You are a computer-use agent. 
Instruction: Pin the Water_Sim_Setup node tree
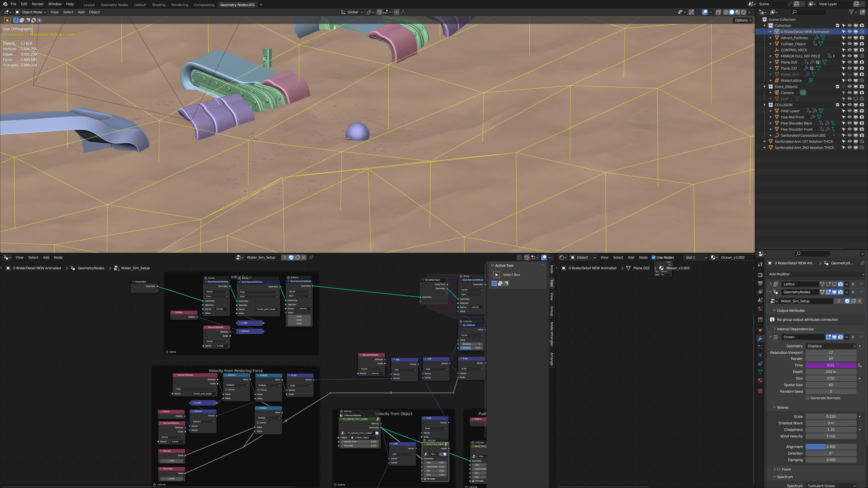point(311,257)
